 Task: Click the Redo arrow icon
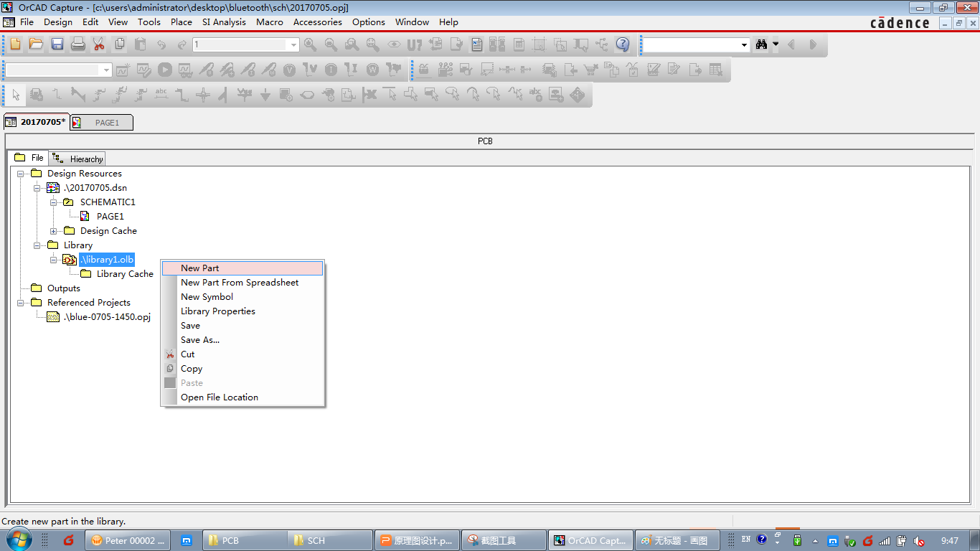[x=182, y=44]
